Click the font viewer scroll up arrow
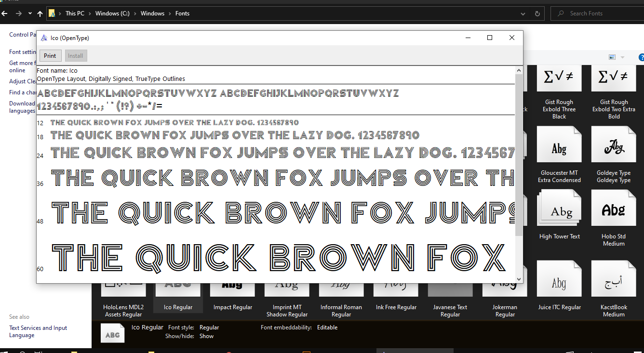Image resolution: width=644 pixels, height=353 pixels. coord(519,70)
